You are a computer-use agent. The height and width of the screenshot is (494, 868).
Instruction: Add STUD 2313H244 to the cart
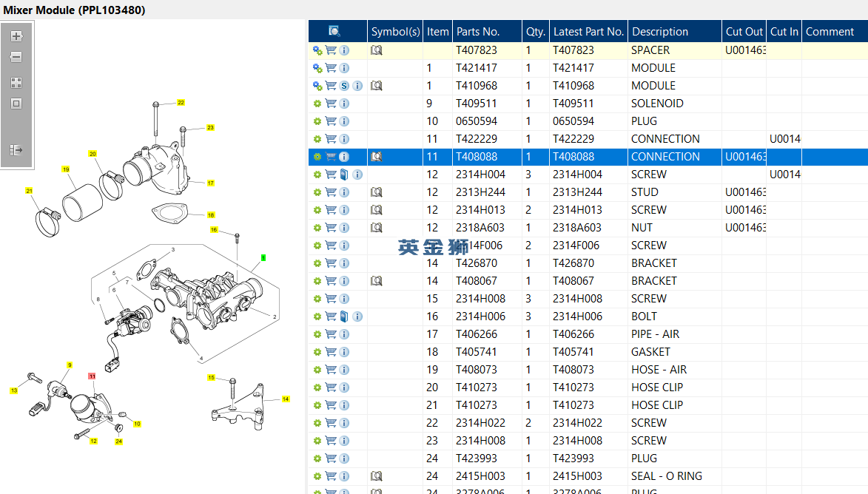pyautogui.click(x=331, y=192)
